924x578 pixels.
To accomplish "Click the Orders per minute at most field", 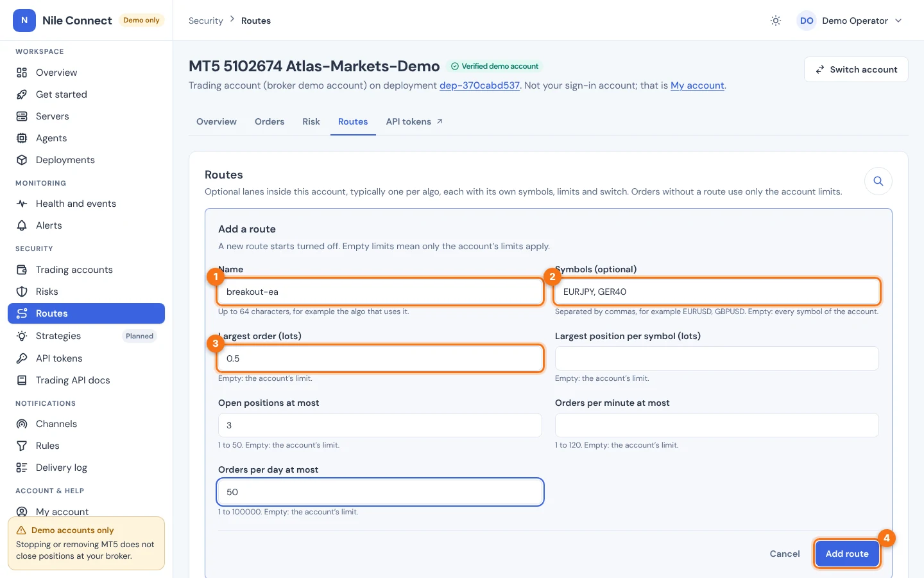I will click(717, 425).
